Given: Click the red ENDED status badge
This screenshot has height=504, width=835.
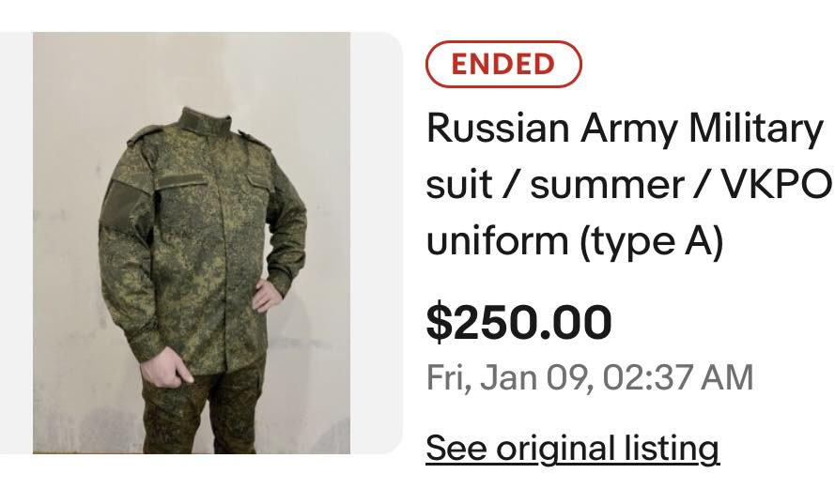Looking at the screenshot, I should [503, 64].
